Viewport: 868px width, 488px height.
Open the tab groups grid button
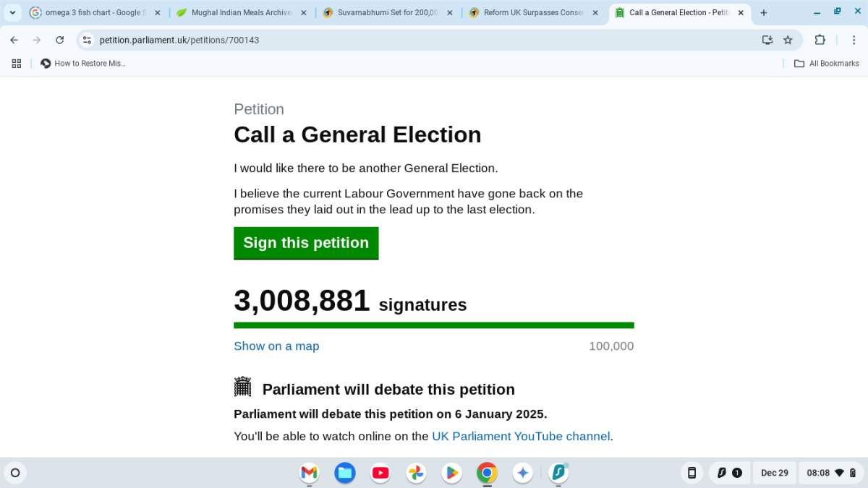(x=17, y=64)
